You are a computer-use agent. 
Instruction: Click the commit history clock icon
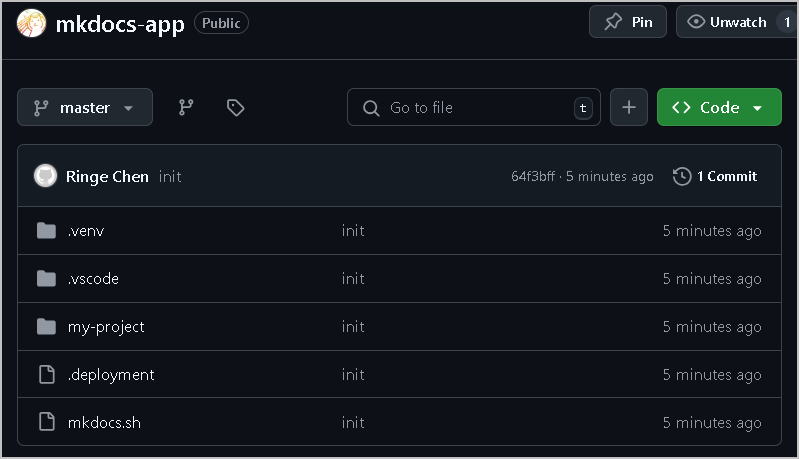tap(682, 176)
